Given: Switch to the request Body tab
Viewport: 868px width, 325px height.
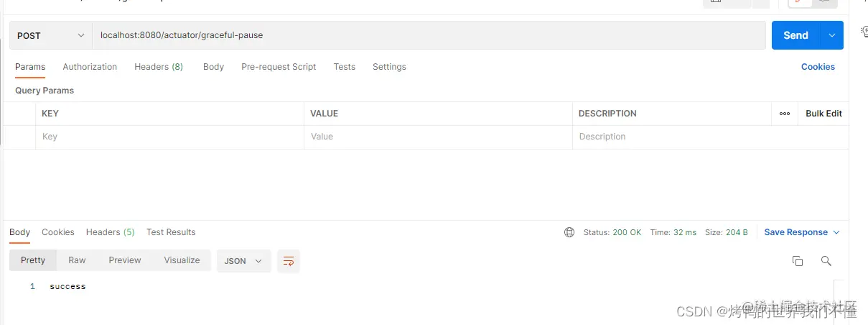Looking at the screenshot, I should 213,67.
